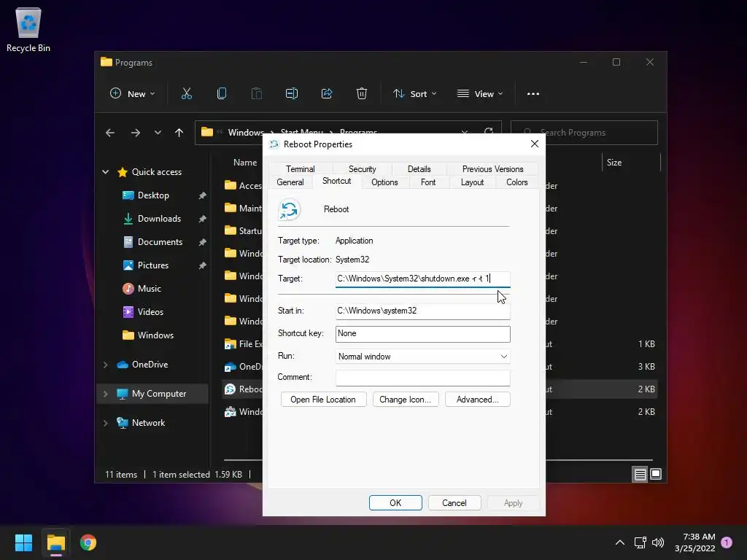Launch Google Chrome from the taskbar

88,542
